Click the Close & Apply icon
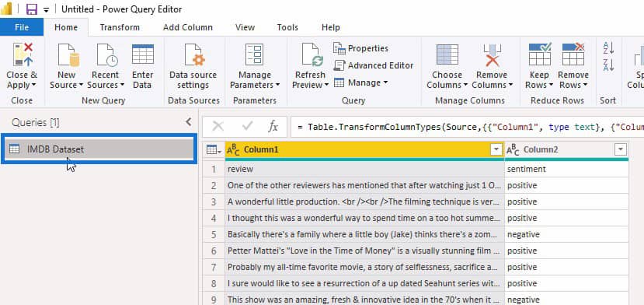Image resolution: width=644 pixels, height=305 pixels. tap(23, 54)
